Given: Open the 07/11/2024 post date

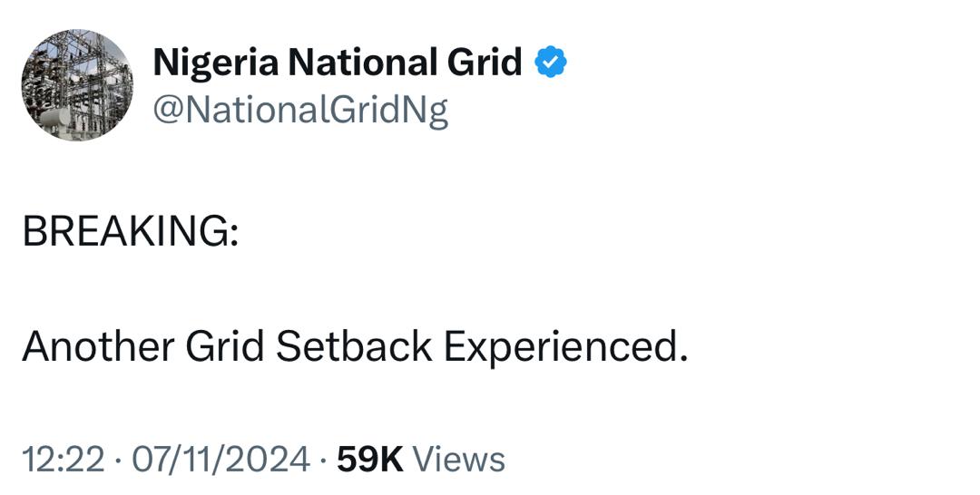Looking at the screenshot, I should [x=220, y=459].
